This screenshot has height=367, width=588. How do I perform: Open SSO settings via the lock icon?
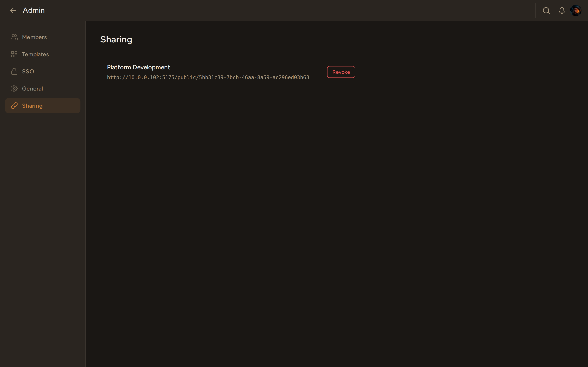[x=14, y=71]
